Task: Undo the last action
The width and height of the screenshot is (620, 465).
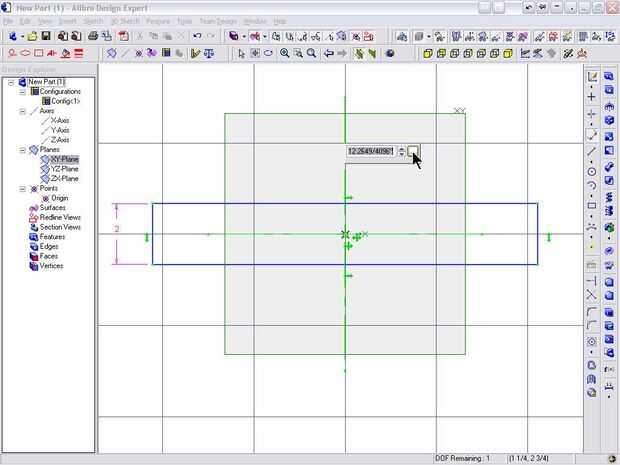Action: point(197,36)
